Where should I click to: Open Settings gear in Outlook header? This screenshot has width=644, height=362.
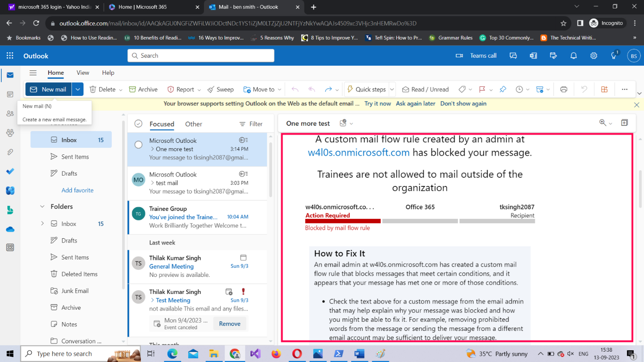tap(594, 56)
